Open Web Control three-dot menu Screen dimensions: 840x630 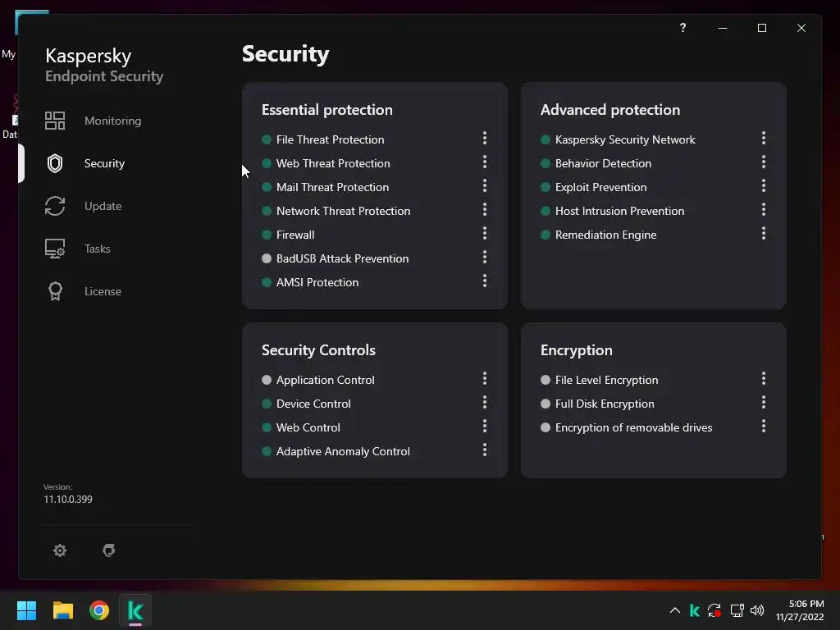coord(485,426)
